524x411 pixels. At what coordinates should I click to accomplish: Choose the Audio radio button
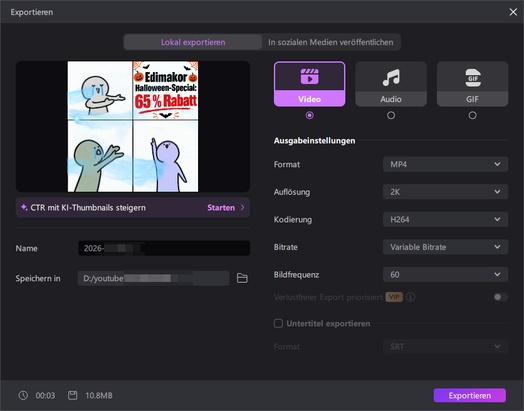coord(391,115)
